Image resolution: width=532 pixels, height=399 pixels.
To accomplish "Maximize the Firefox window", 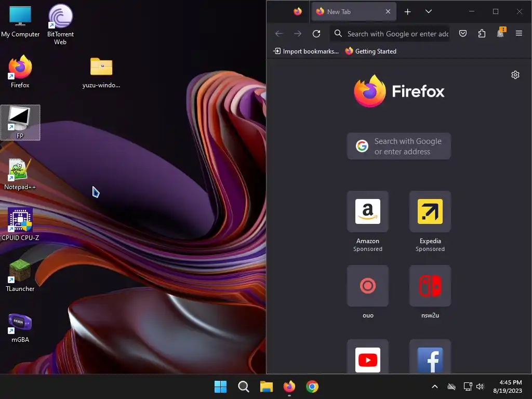I will coord(495,11).
